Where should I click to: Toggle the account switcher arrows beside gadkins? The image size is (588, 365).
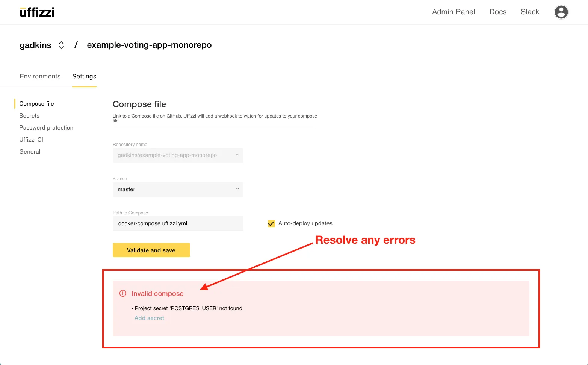tap(61, 45)
